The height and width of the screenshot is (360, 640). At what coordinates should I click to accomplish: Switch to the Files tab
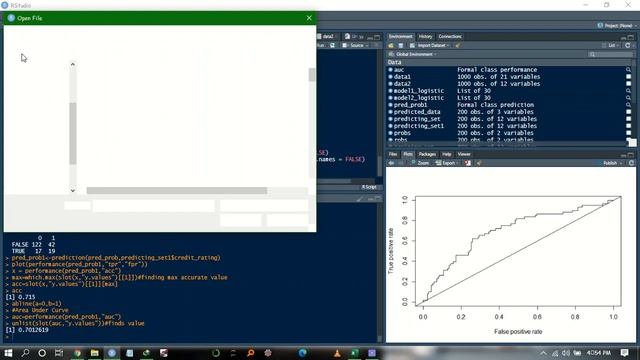pyautogui.click(x=393, y=154)
